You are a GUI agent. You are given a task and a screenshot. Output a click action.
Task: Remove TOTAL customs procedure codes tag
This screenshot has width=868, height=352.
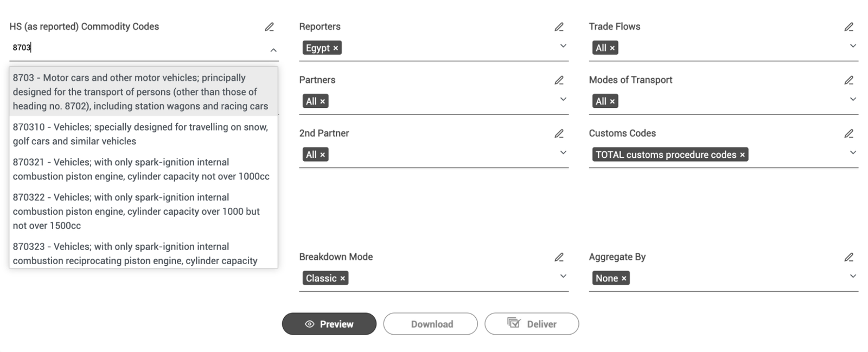(742, 155)
